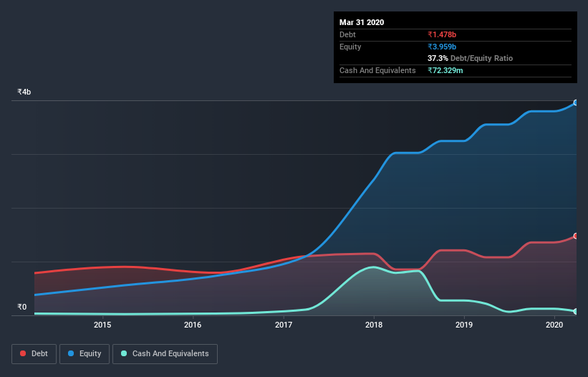
Task: Click the teal Cash endpoint marker
Action: pyautogui.click(x=576, y=311)
